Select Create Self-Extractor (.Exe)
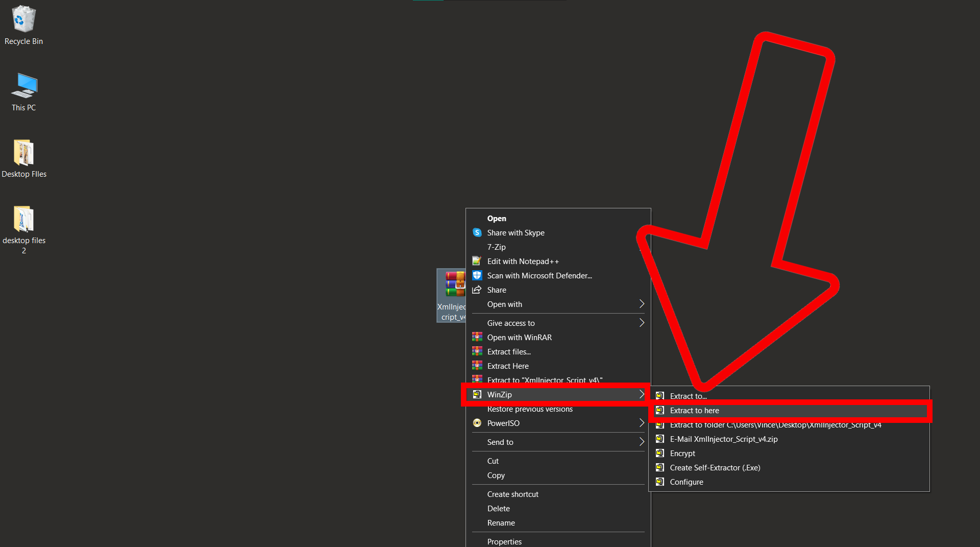Screen dimensions: 980x547 tap(714, 467)
